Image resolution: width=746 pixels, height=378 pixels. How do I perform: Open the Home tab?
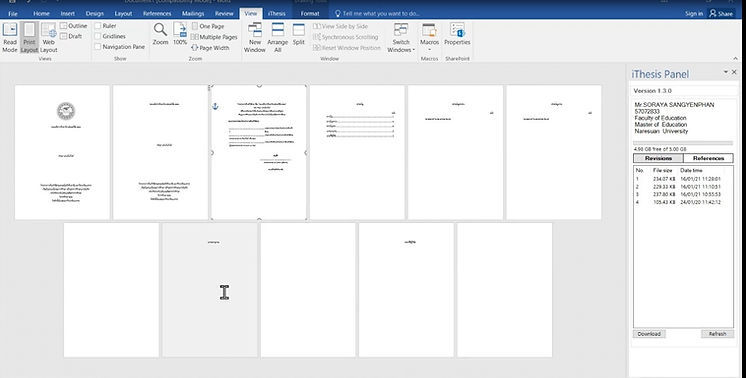[x=41, y=13]
